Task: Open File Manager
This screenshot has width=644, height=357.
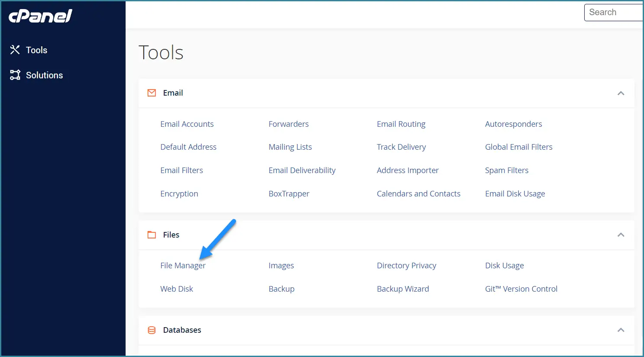Action: pyautogui.click(x=183, y=266)
